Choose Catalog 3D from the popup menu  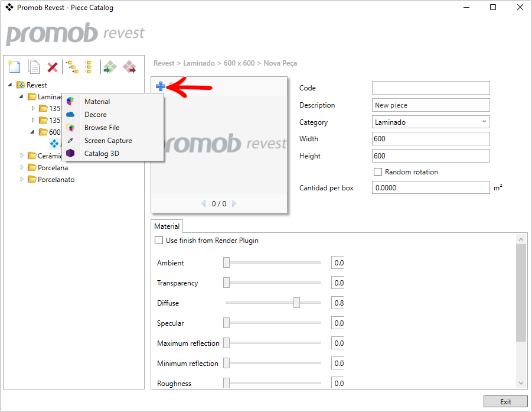[x=113, y=154]
